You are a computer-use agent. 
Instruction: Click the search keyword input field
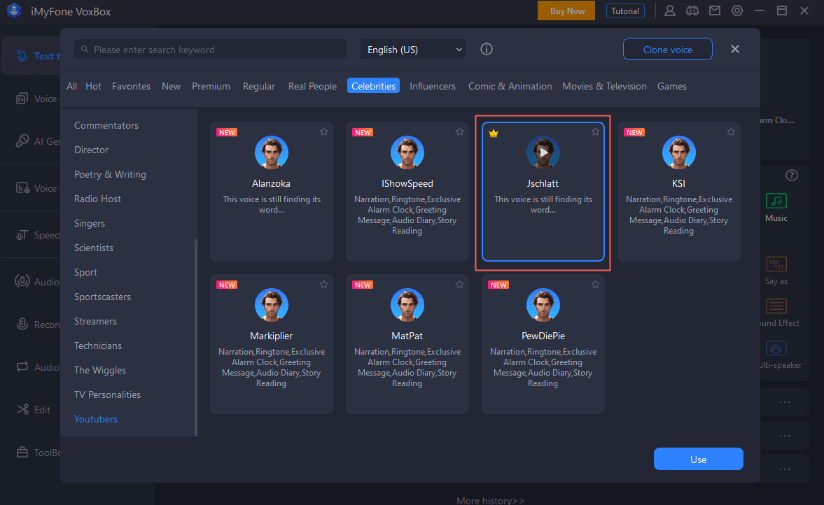(x=210, y=49)
